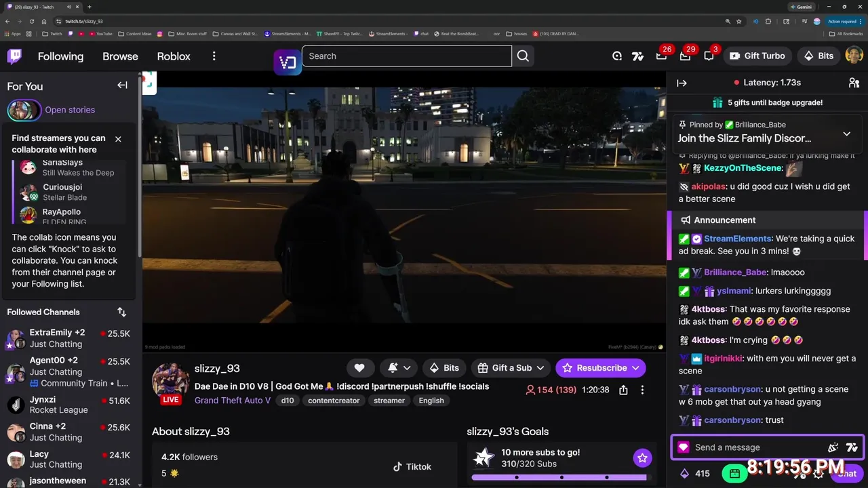Open jasontheween followed channel
868x488 pixels.
coord(71,481)
